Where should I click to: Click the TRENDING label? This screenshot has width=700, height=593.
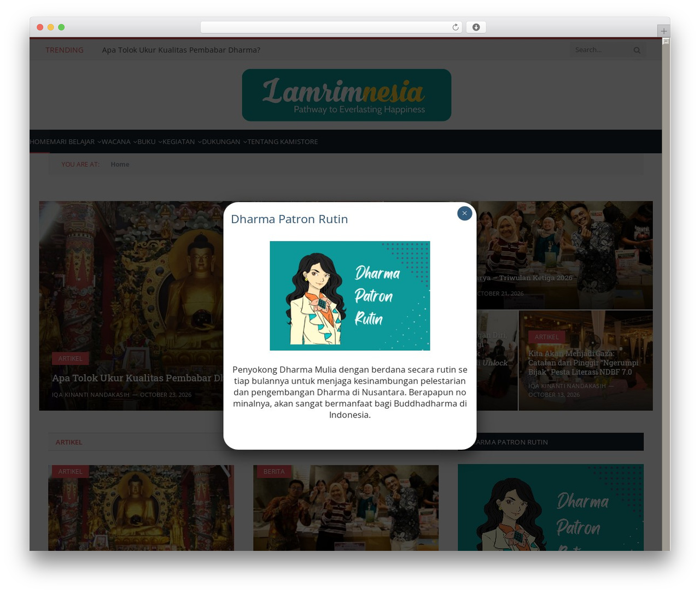[65, 50]
